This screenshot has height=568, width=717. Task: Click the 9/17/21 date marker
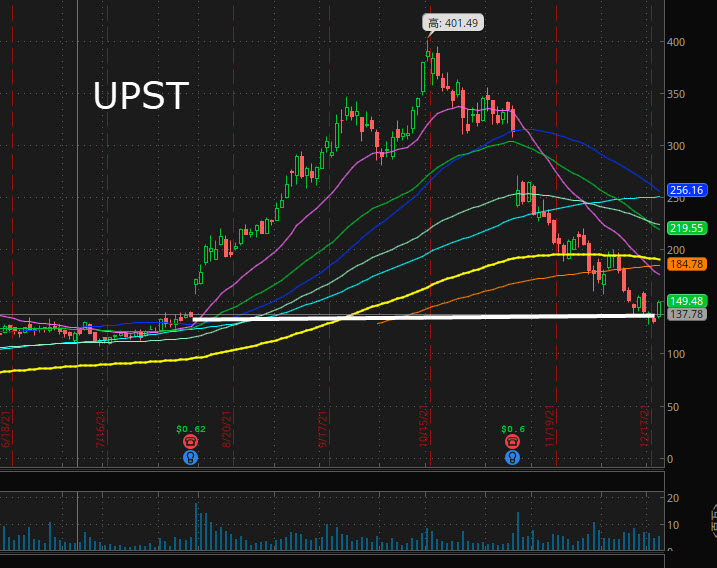[323, 429]
